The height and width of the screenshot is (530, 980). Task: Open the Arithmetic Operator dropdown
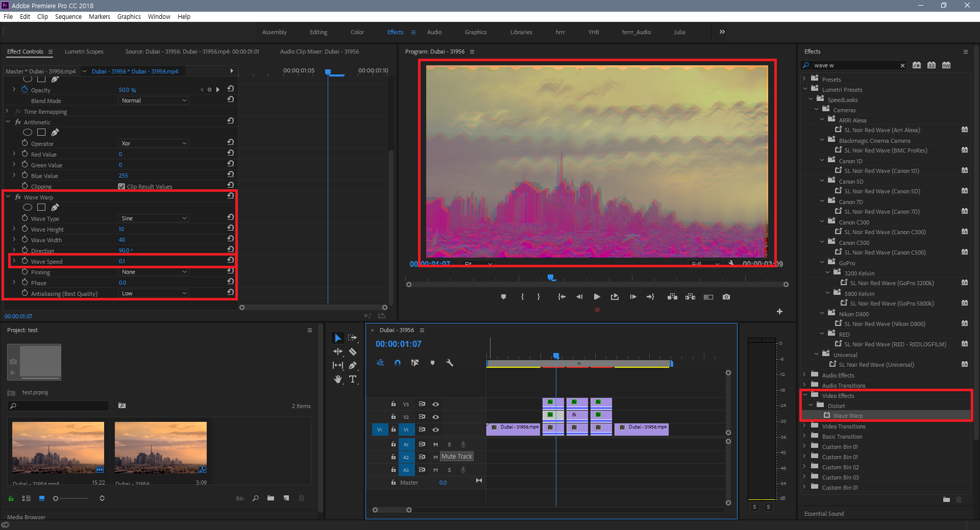point(154,143)
